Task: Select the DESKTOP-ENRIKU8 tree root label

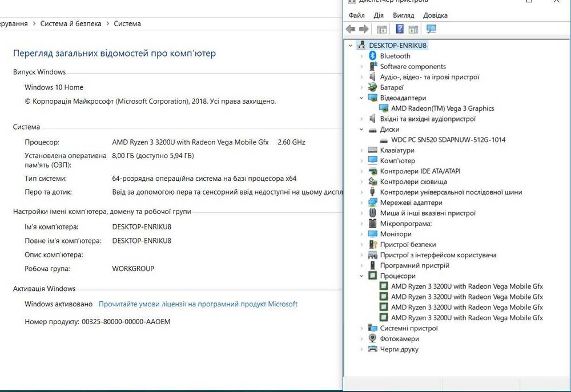Action: click(x=397, y=46)
